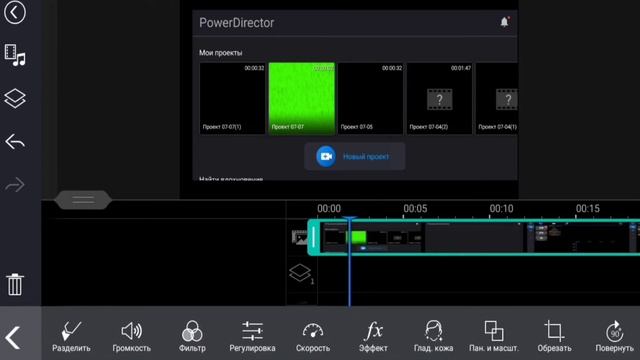Image resolution: width=640 pixels, height=360 pixels.
Task: Select the green Проект 07-07 thumbnail
Action: [301, 98]
